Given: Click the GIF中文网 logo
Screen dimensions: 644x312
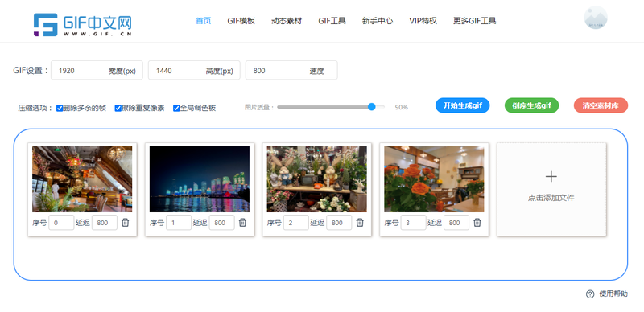Looking at the screenshot, I should coord(83,25).
